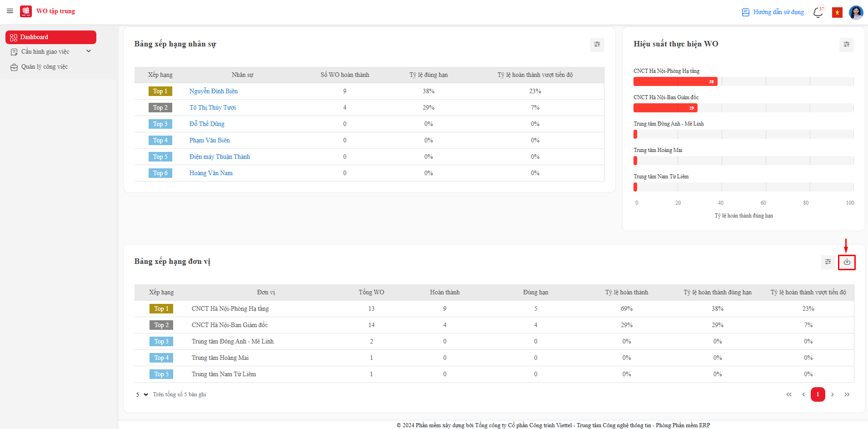Open Cấu hình giao việc menu
Viewport: 868px width, 429px height.
45,52
